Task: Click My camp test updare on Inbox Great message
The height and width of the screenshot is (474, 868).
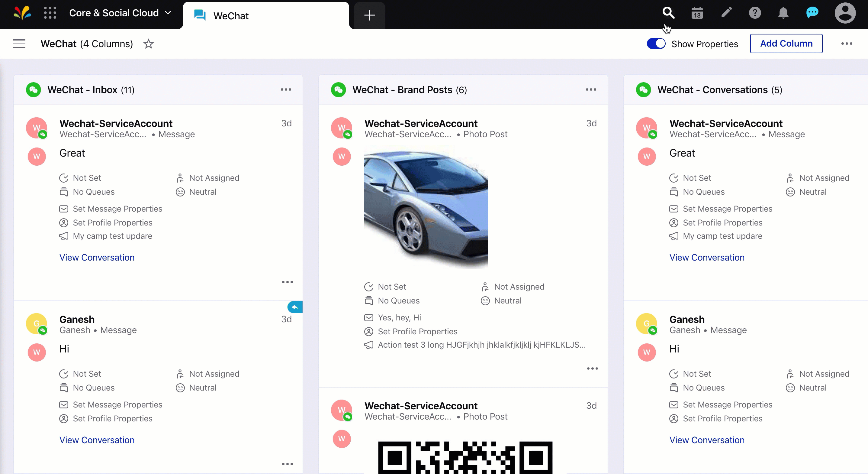Action: (105, 236)
